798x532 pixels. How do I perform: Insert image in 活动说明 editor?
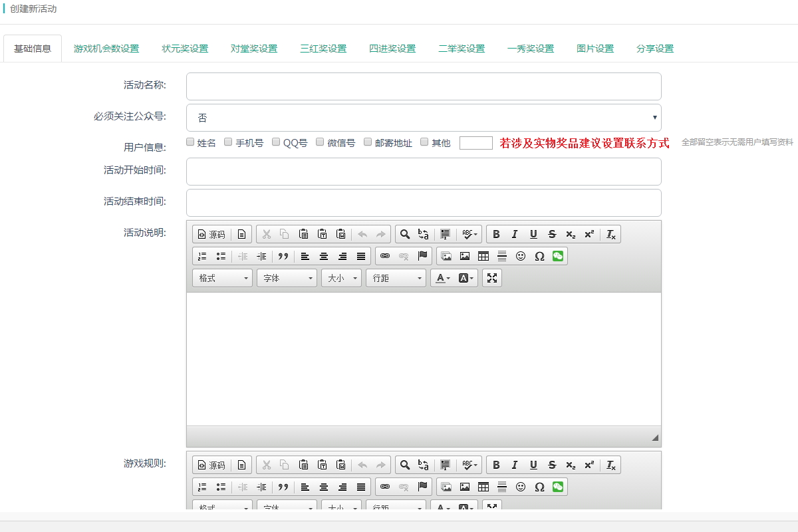pyautogui.click(x=465, y=256)
